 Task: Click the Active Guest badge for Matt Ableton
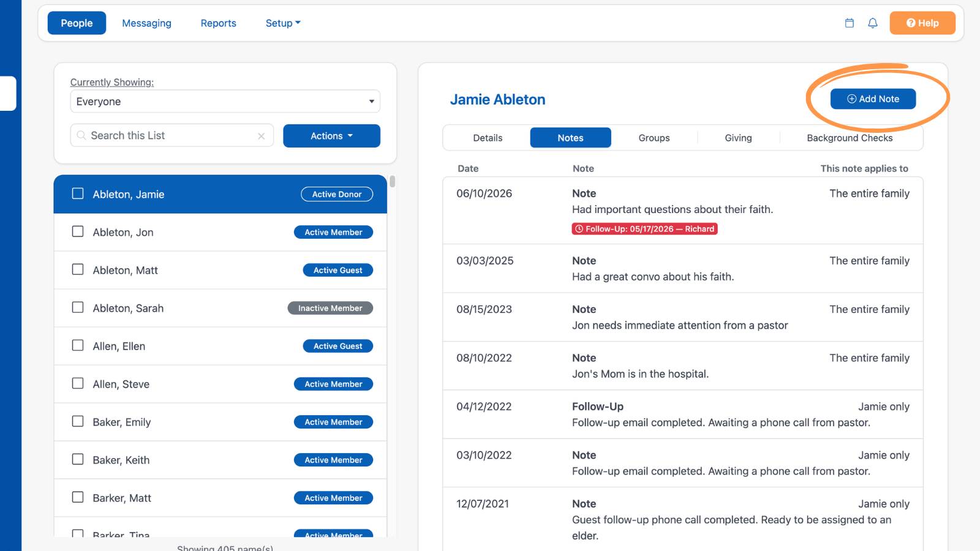[338, 270]
